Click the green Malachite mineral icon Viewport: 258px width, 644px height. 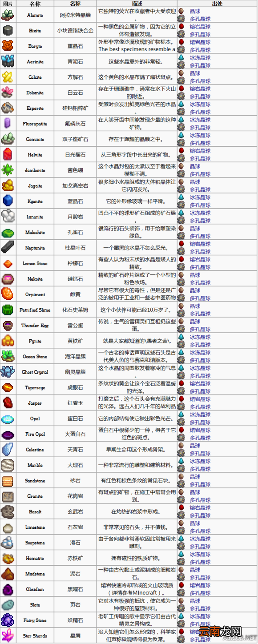tap(8, 233)
